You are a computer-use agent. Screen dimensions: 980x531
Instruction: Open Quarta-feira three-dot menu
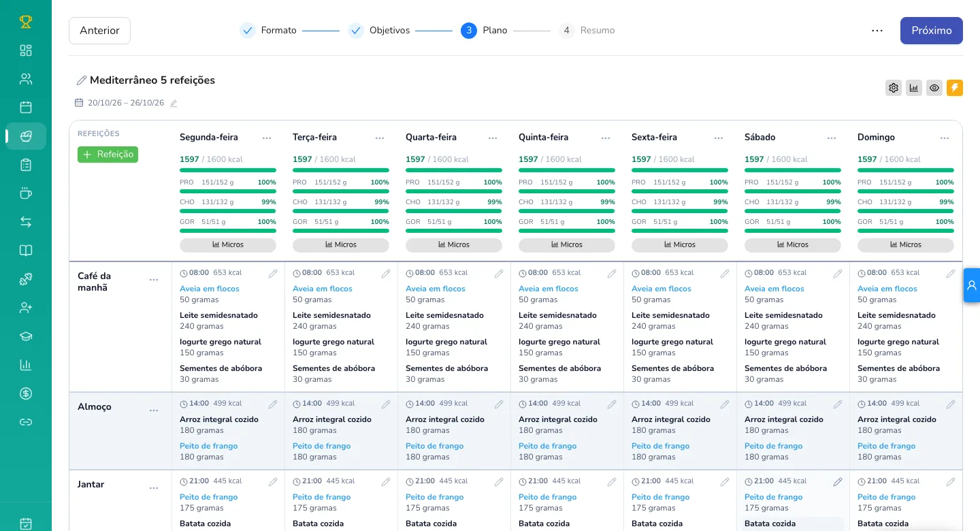click(493, 138)
